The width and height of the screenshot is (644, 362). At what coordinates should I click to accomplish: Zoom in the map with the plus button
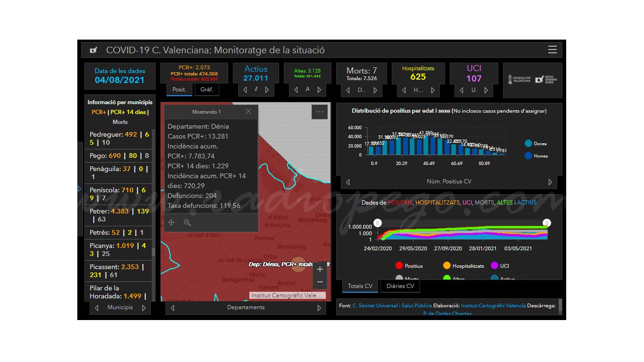[320, 269]
